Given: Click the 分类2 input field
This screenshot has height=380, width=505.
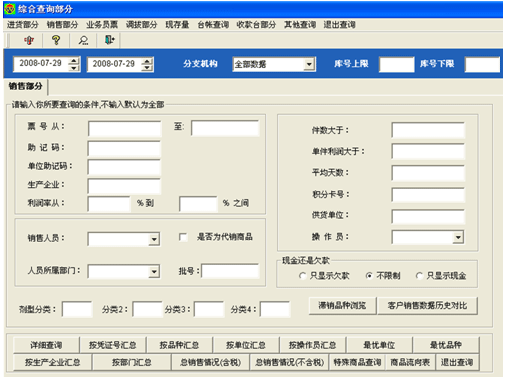Looking at the screenshot, I should (x=147, y=309).
